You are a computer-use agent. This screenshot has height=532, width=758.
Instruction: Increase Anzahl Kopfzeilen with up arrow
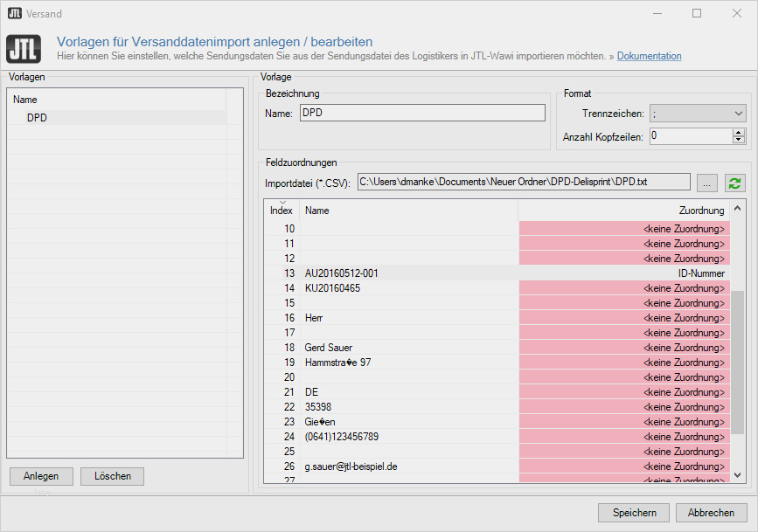pyautogui.click(x=739, y=132)
